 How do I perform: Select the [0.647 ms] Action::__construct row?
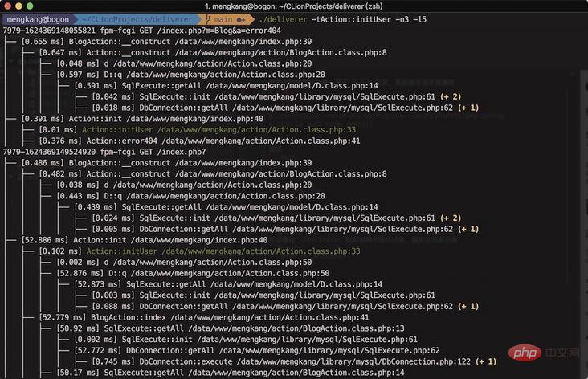213,52
